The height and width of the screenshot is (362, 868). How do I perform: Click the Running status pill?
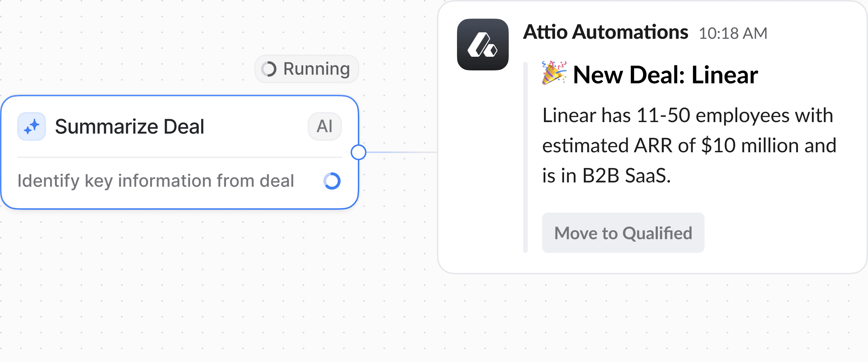[306, 69]
